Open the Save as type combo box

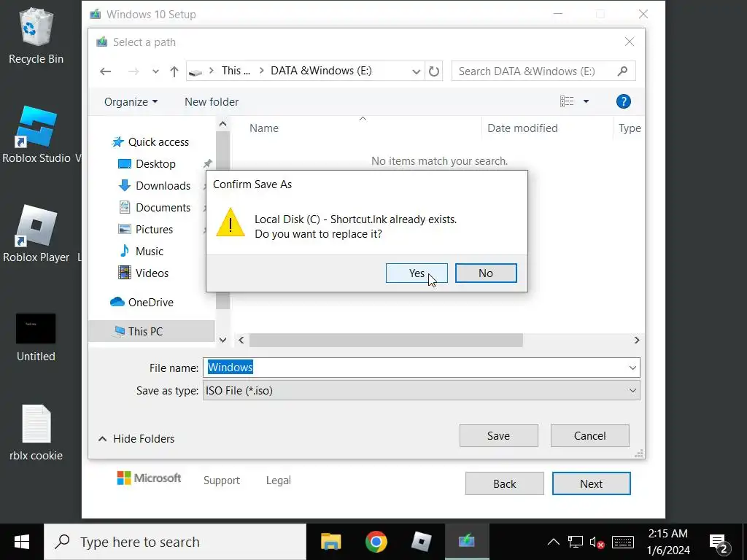421,391
